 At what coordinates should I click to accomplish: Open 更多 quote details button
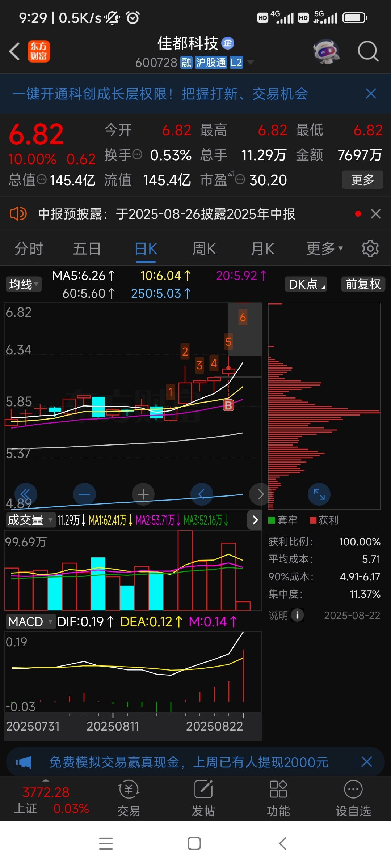click(x=362, y=180)
